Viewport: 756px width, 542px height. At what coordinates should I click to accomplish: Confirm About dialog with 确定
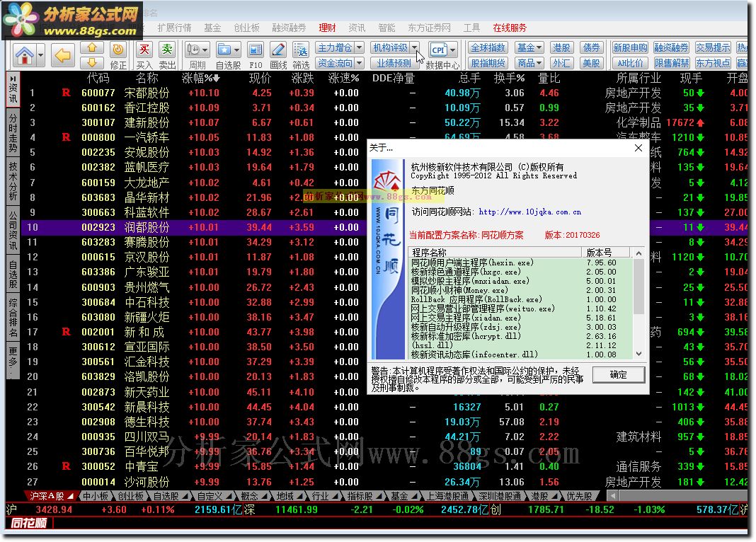click(x=619, y=374)
